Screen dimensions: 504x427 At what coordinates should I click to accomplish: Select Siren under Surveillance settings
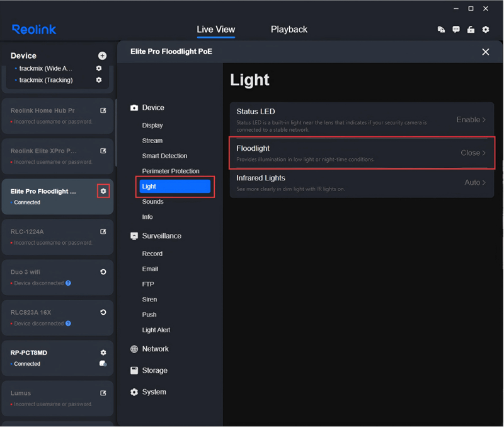[x=149, y=299]
